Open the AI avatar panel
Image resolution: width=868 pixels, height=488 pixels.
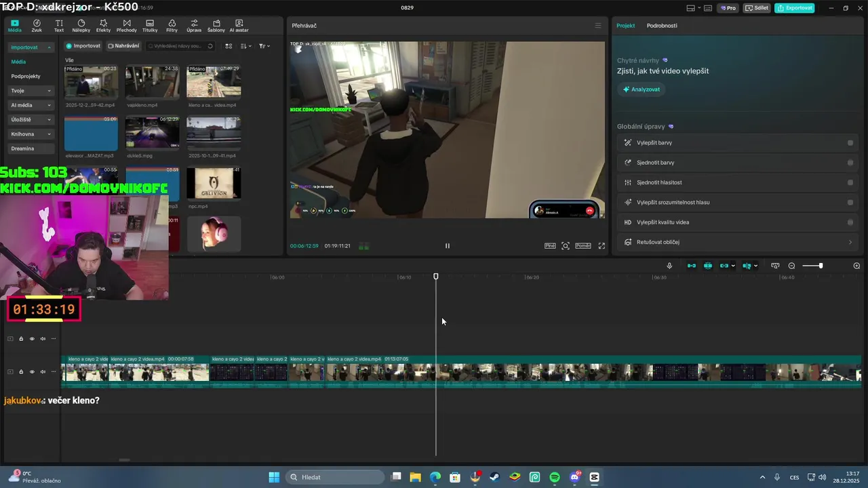[x=239, y=26]
